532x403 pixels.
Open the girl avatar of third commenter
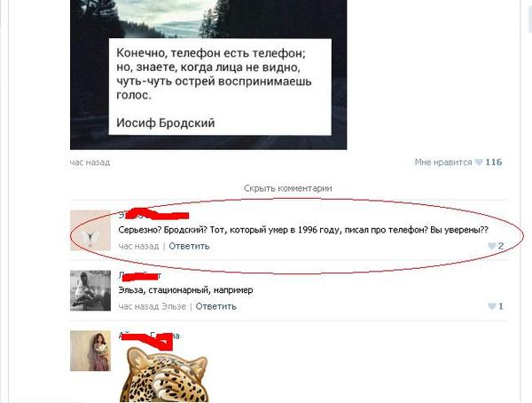click(x=90, y=351)
